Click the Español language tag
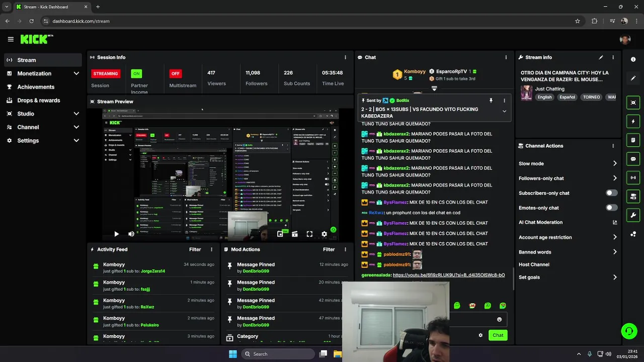 click(567, 97)
